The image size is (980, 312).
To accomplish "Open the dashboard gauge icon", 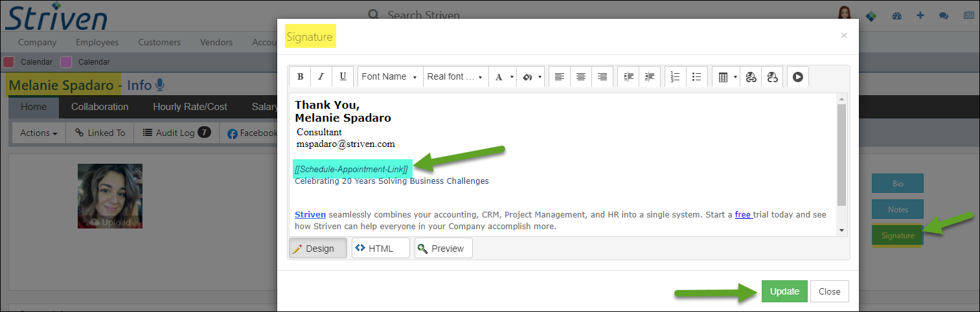I will [896, 16].
